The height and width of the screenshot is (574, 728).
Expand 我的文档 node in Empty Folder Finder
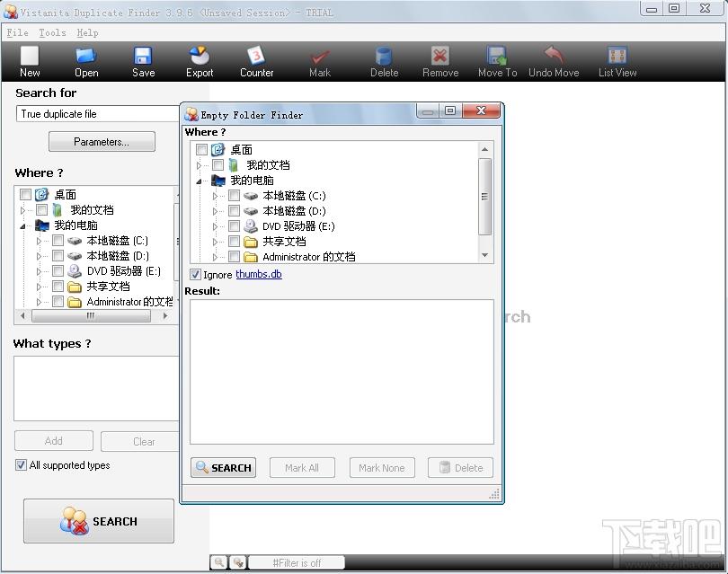199,165
